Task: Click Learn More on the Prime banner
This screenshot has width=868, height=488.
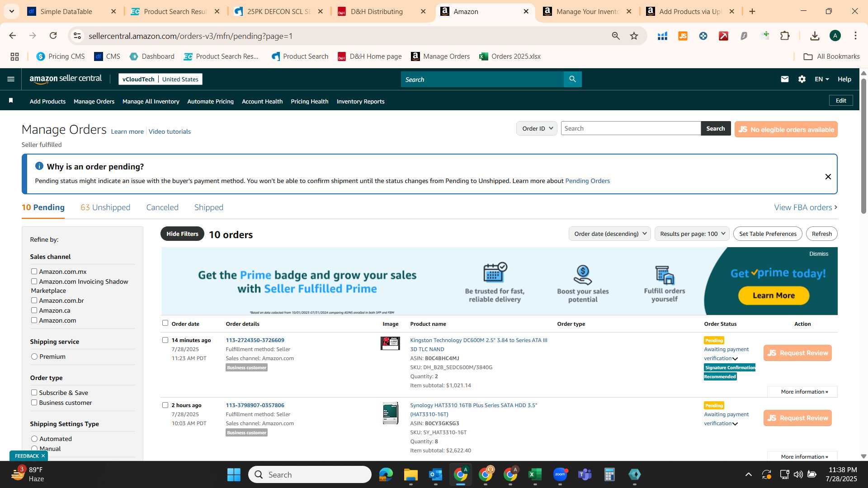Action: [774, 296]
